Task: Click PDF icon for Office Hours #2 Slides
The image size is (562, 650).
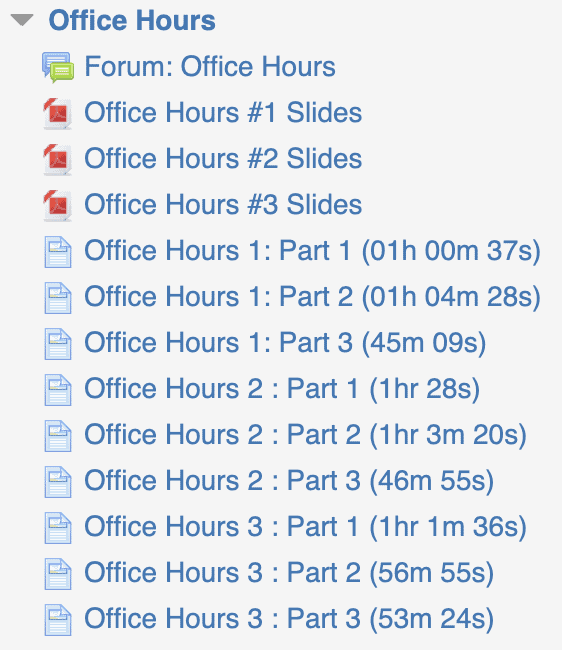Action: coord(58,160)
